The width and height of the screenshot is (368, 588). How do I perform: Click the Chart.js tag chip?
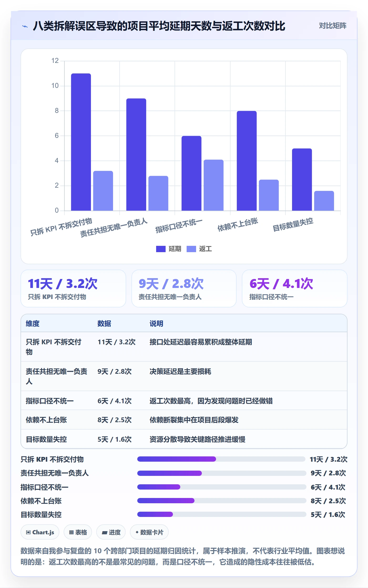(x=40, y=532)
